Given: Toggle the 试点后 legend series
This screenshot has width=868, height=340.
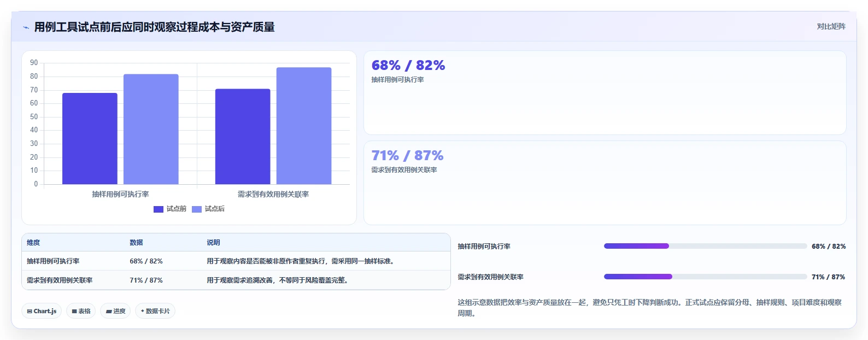Looking at the screenshot, I should tap(208, 209).
